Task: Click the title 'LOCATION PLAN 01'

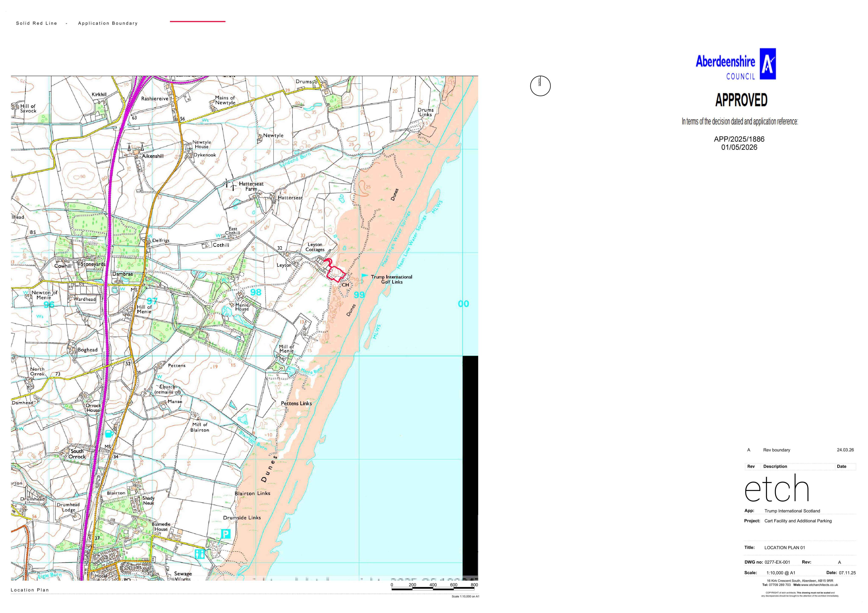Action: pyautogui.click(x=785, y=547)
